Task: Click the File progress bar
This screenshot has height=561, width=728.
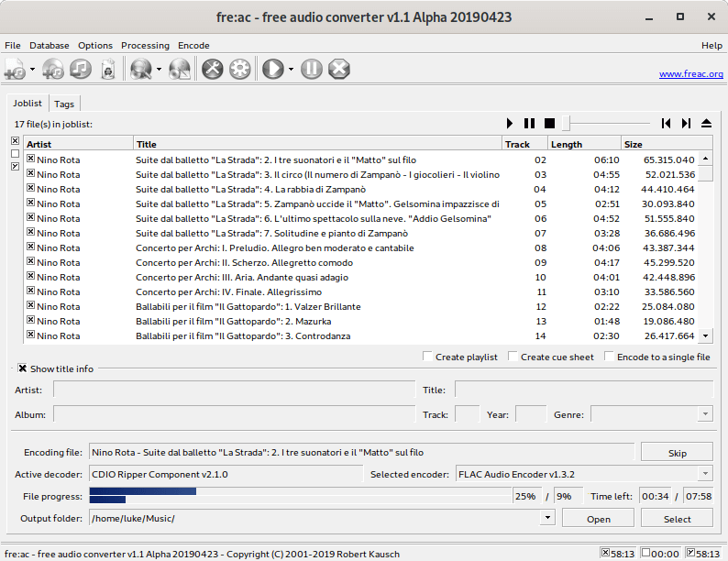Action: coord(300,496)
